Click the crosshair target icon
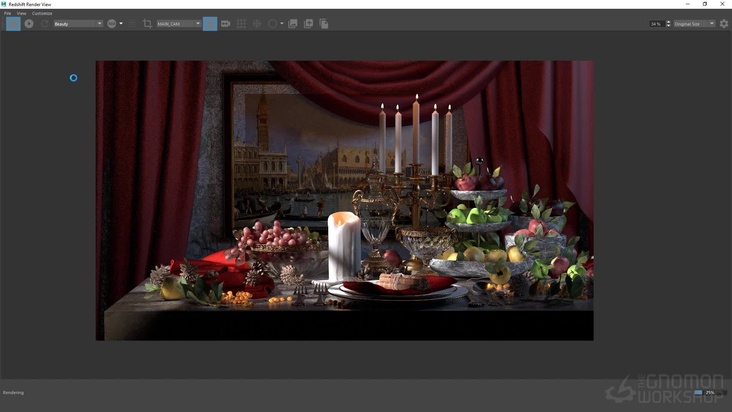 (257, 23)
